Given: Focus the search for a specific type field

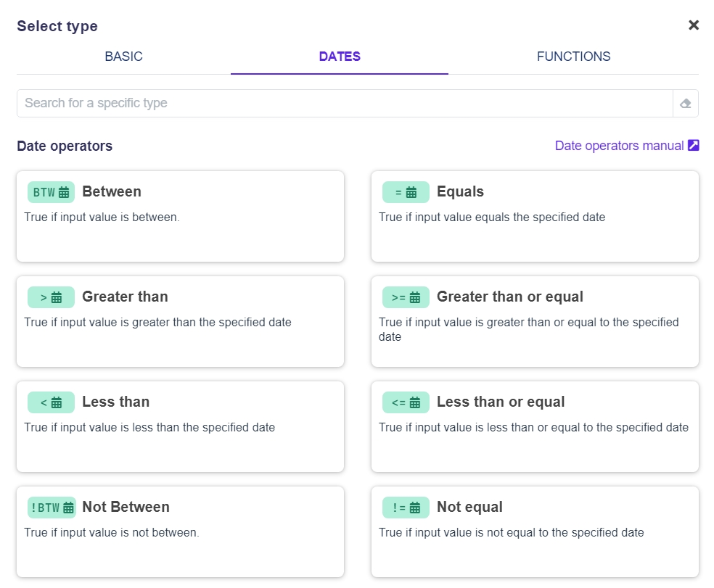Looking at the screenshot, I should click(x=345, y=103).
